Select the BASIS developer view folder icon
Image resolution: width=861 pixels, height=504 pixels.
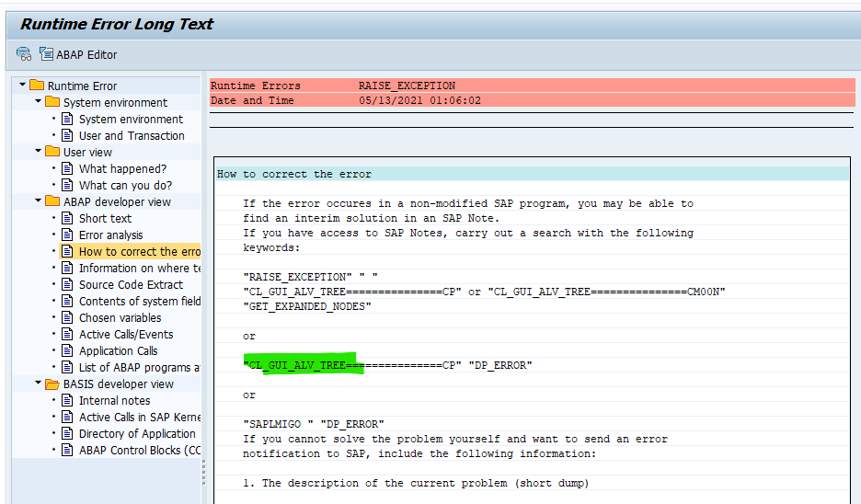coord(52,384)
